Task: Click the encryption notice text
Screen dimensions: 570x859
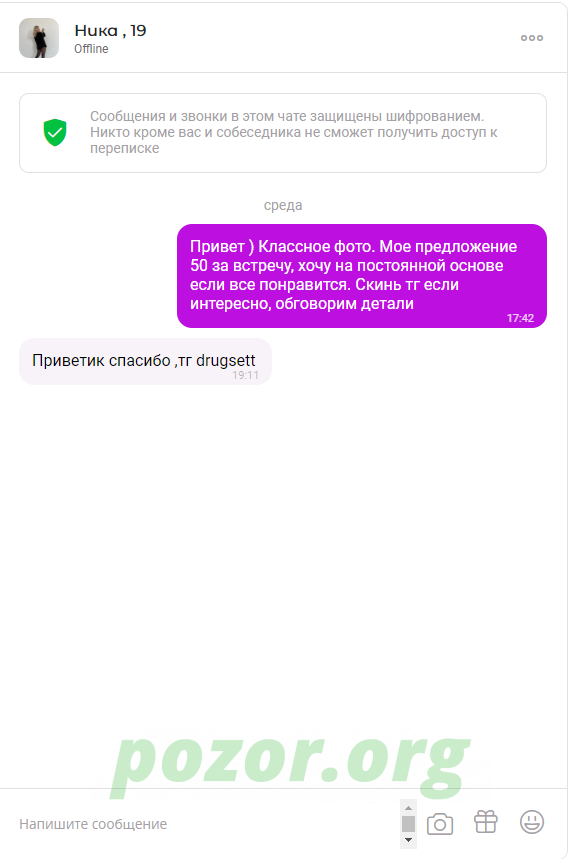Action: tap(294, 132)
